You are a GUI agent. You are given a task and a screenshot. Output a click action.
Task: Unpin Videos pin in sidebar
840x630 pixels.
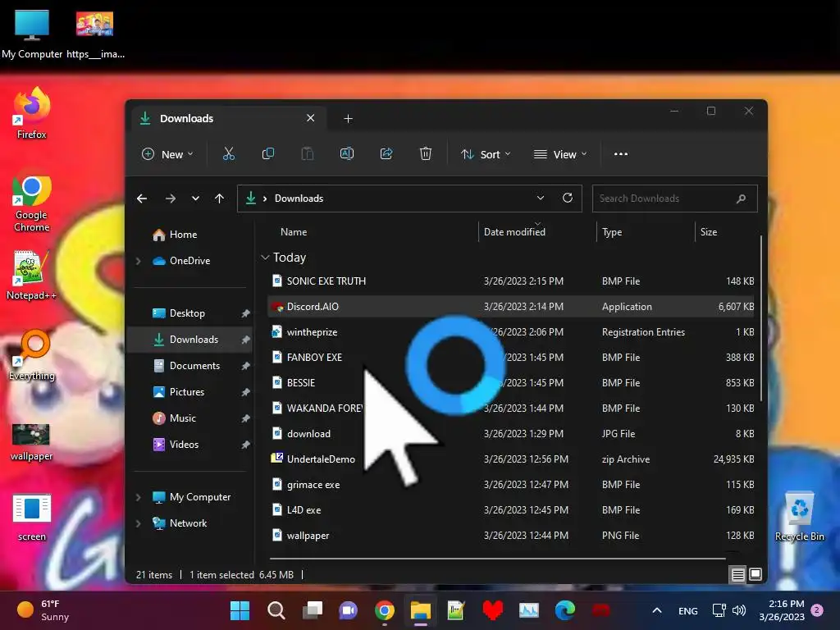pos(245,445)
